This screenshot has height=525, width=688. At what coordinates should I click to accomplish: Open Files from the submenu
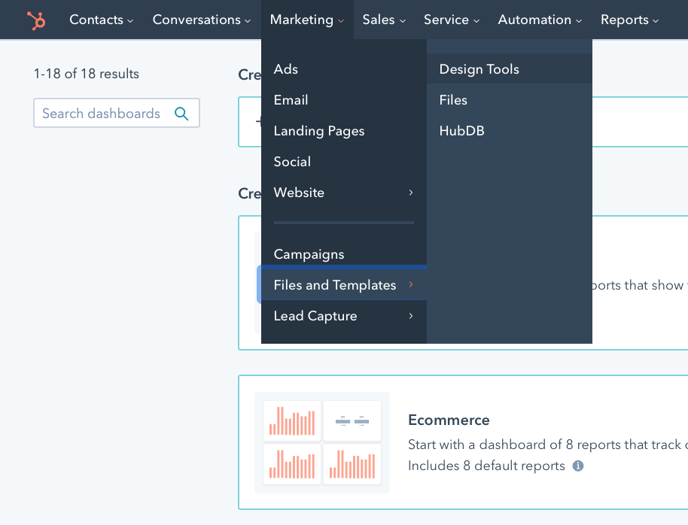click(509, 100)
